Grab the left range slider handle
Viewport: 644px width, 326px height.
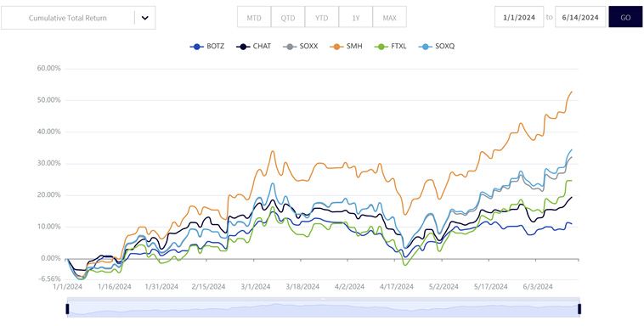67,309
